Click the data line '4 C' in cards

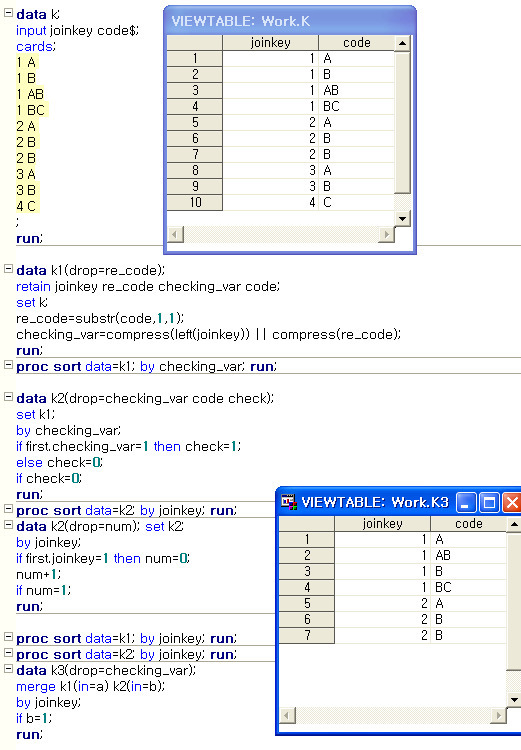click(x=26, y=206)
